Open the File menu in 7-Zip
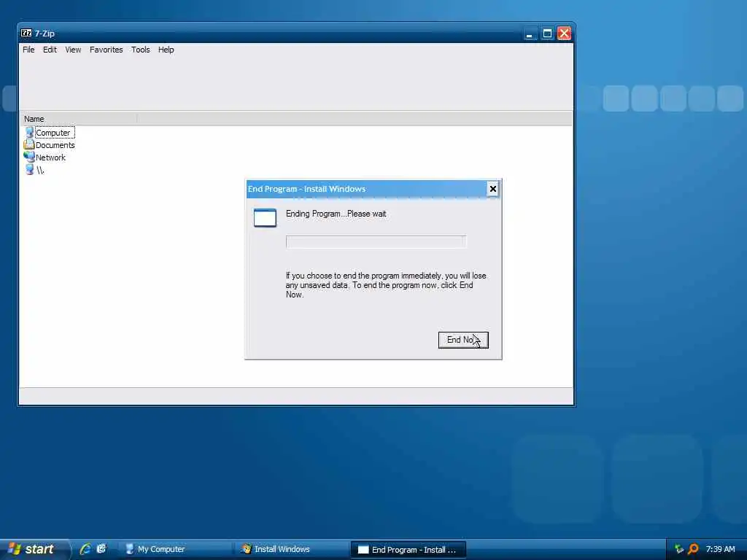The image size is (747, 560). tap(28, 50)
